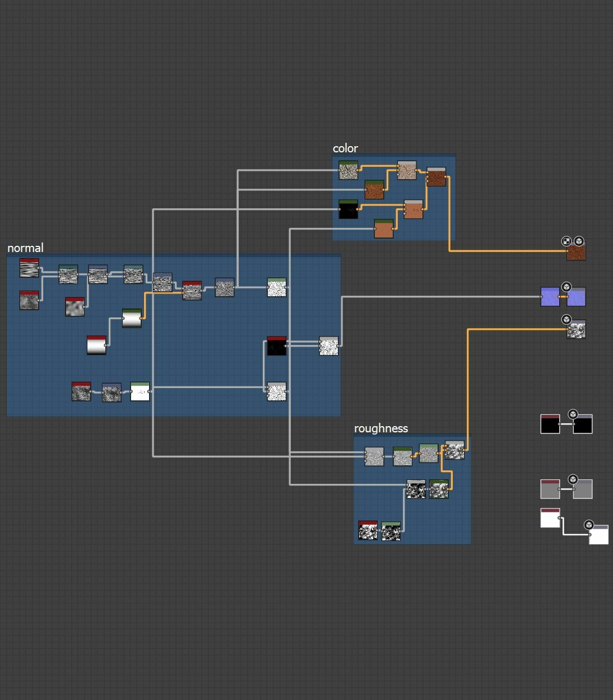Select the black node with red header outside the frames
Screen dimensions: 613x700
coord(550,424)
